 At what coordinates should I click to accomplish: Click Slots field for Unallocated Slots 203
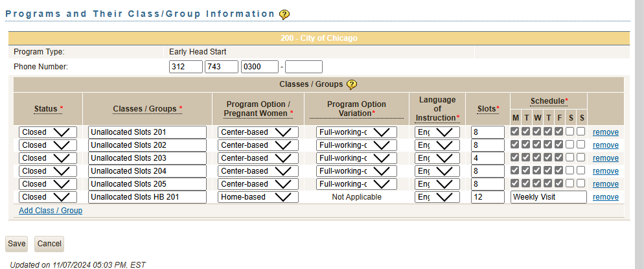488,158
